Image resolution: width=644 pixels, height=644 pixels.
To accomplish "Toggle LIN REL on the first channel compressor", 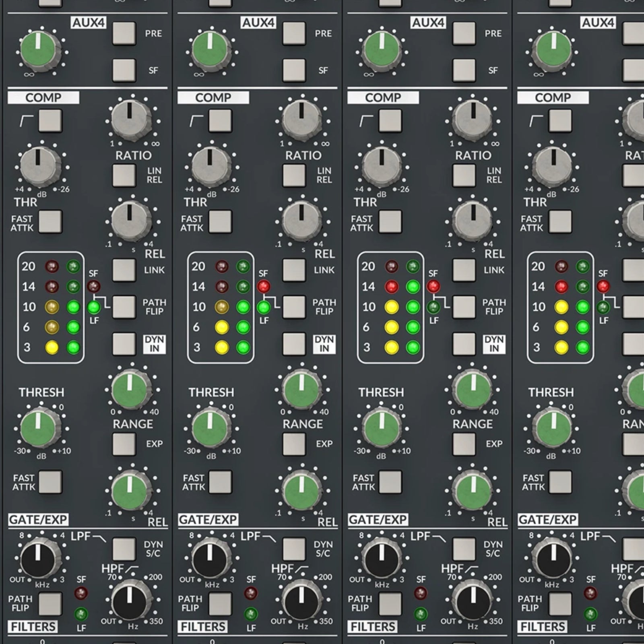I will click(124, 175).
